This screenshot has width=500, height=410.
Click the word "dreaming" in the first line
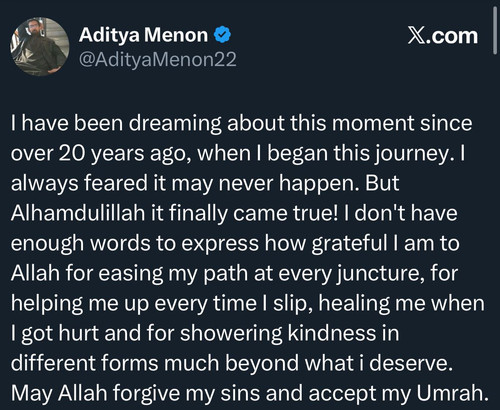(x=175, y=123)
